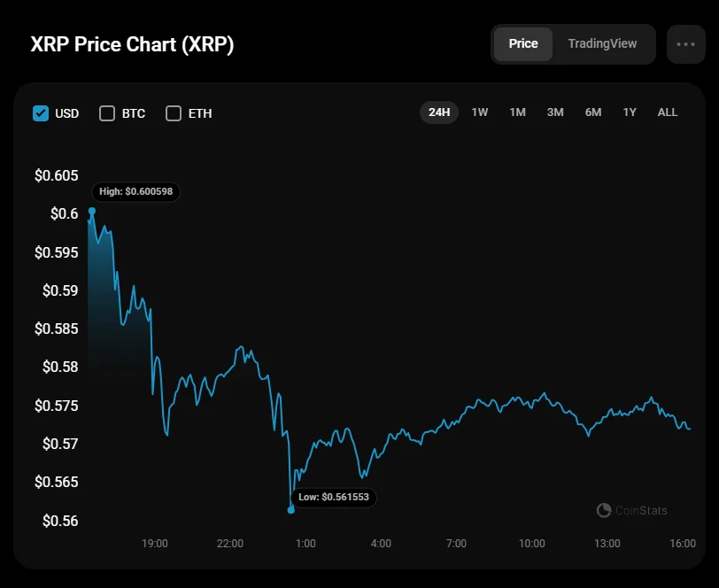Select the 6M time range
The width and height of the screenshot is (719, 588).
click(x=593, y=112)
